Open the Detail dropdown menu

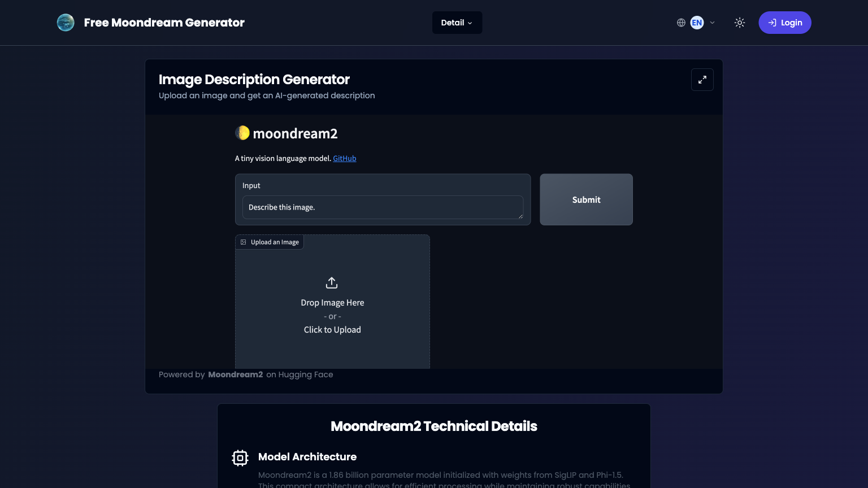point(457,23)
